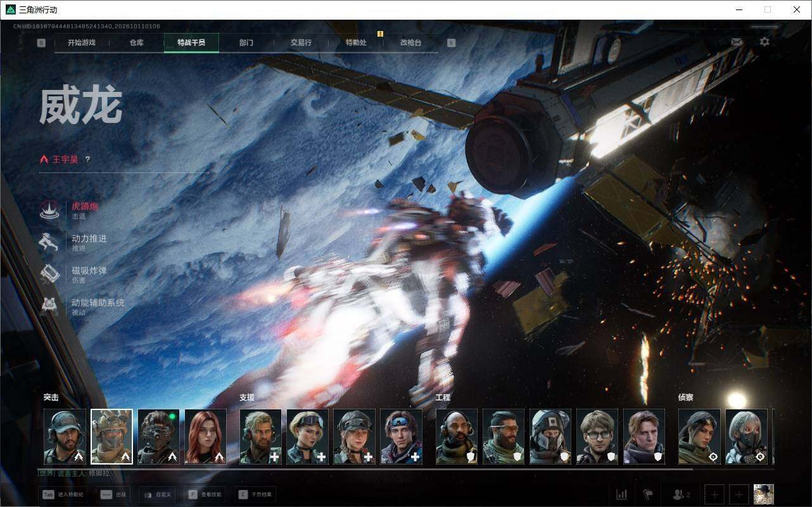Go to the 部门 tab

tap(246, 42)
